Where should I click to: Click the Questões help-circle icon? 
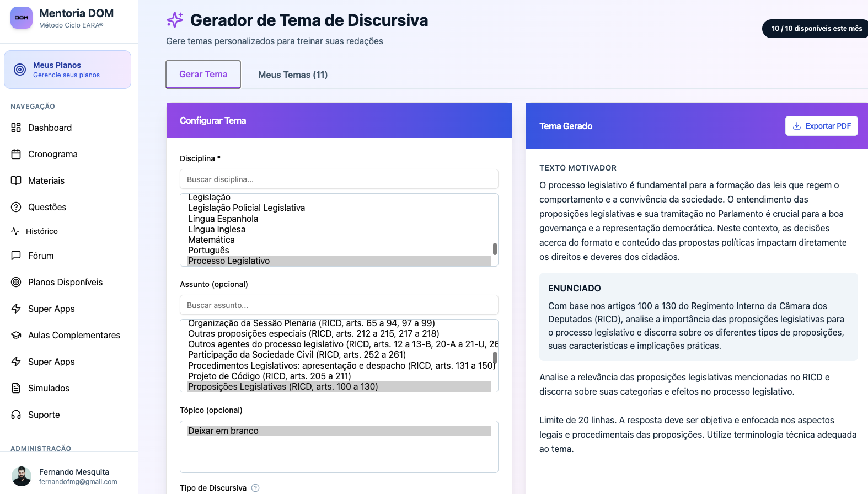16,207
